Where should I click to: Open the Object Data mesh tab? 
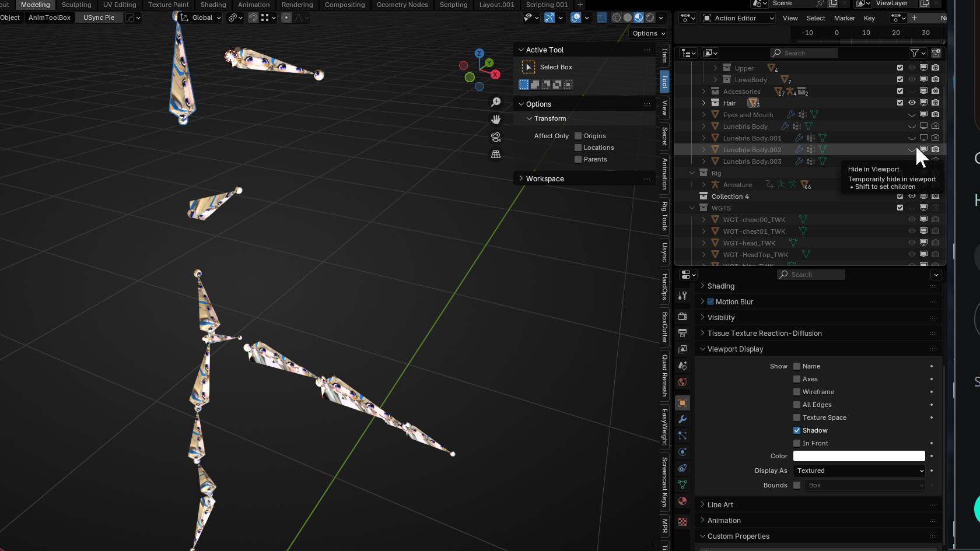(x=682, y=485)
